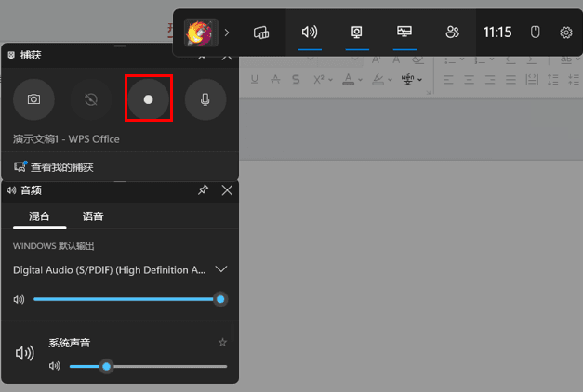
Task: Close the Audio (音频) widget
Action: [227, 189]
